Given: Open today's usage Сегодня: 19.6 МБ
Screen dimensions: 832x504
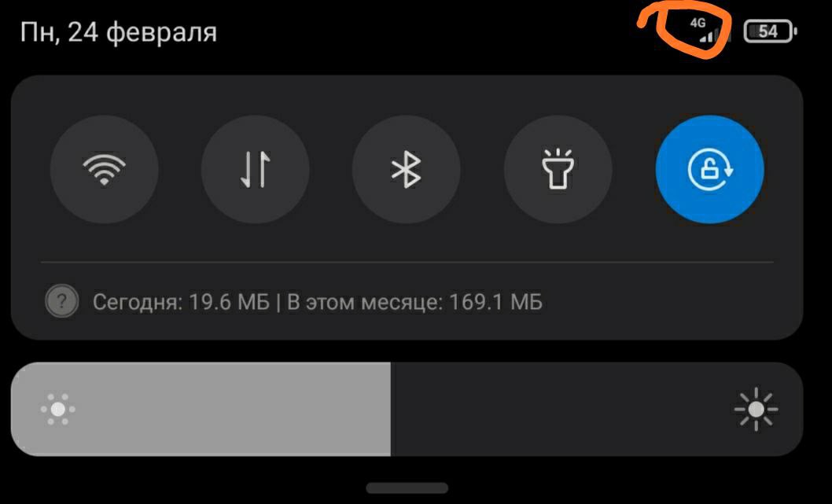Looking at the screenshot, I should (x=181, y=302).
